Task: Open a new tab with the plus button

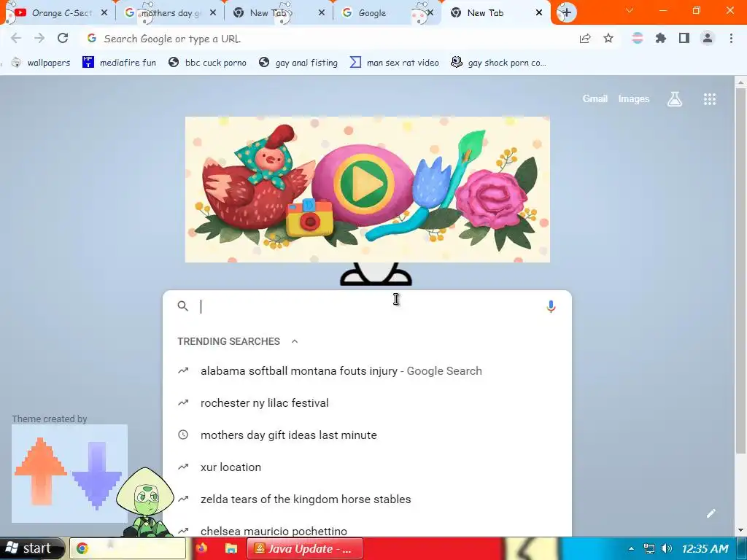Action: tap(566, 12)
